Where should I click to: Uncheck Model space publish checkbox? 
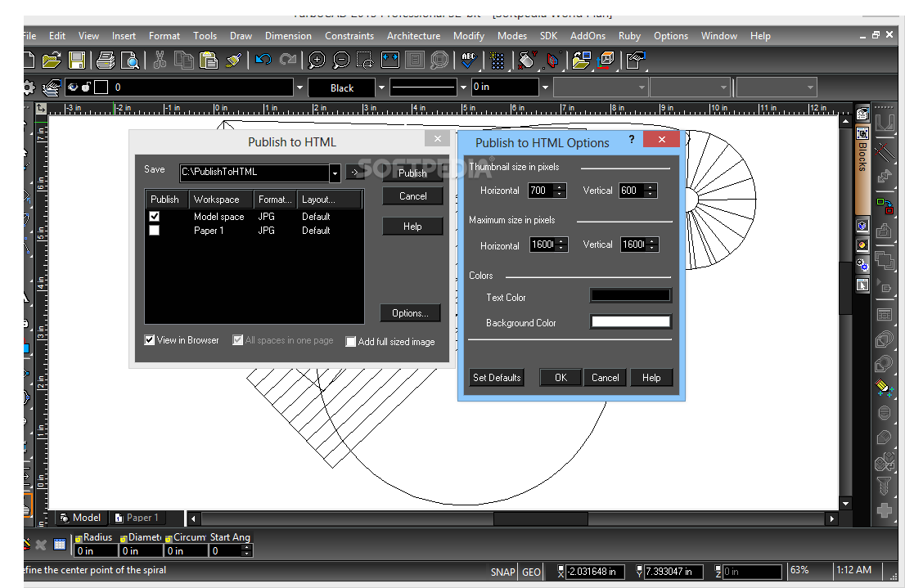pos(154,217)
